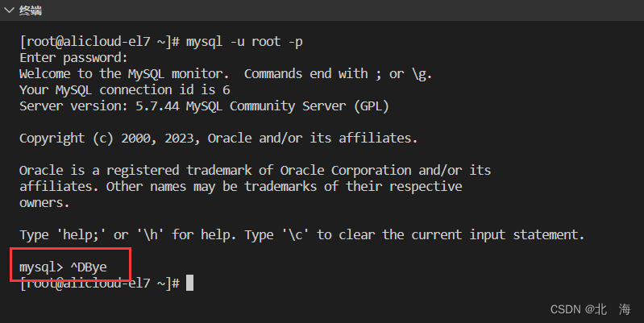This screenshot has width=644, height=323.
Task: Click the 'CSDN @北 海' watermark
Action: point(591,309)
